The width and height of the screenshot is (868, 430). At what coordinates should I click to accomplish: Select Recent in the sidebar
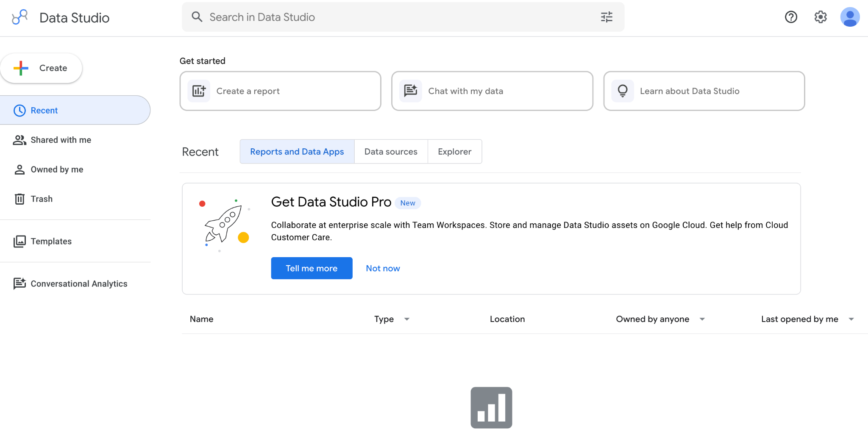pos(75,110)
